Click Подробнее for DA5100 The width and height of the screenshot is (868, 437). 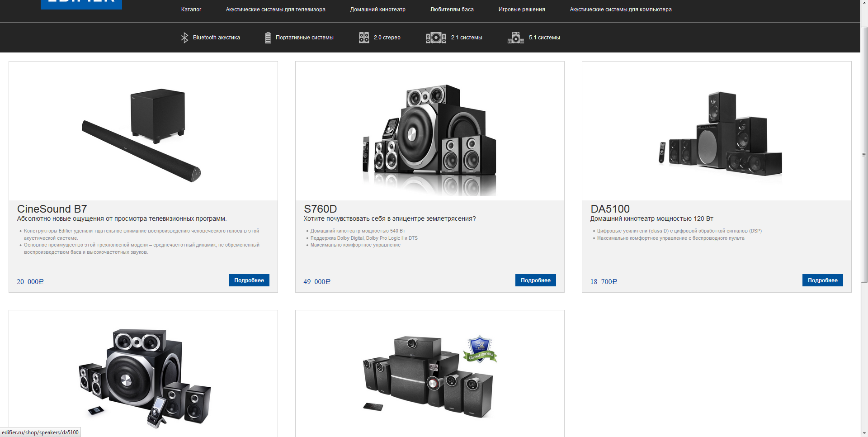(x=823, y=280)
